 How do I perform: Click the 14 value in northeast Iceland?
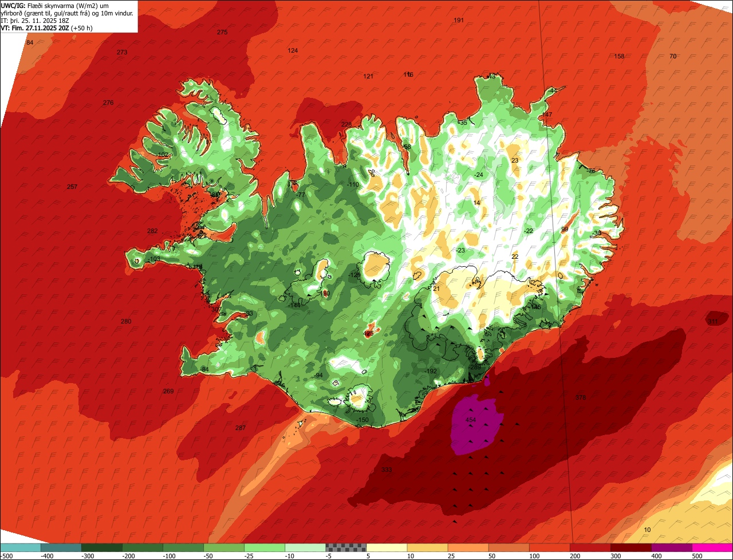coord(477,203)
